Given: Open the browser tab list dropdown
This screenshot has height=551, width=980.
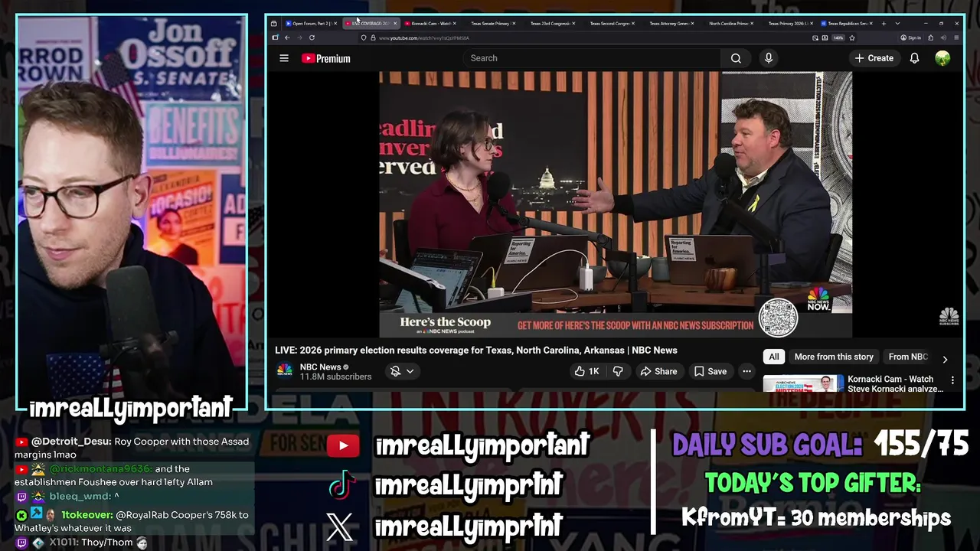Looking at the screenshot, I should point(897,24).
